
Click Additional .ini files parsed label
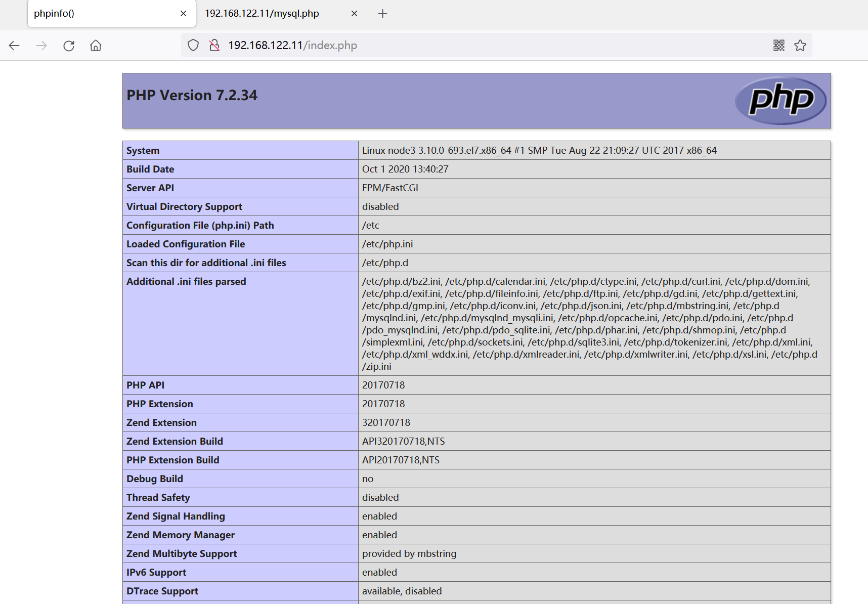tap(186, 281)
